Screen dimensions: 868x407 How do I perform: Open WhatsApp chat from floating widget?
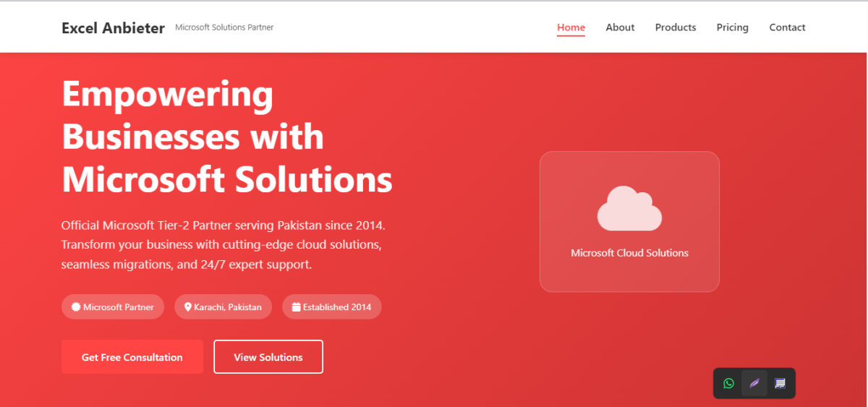tap(728, 383)
